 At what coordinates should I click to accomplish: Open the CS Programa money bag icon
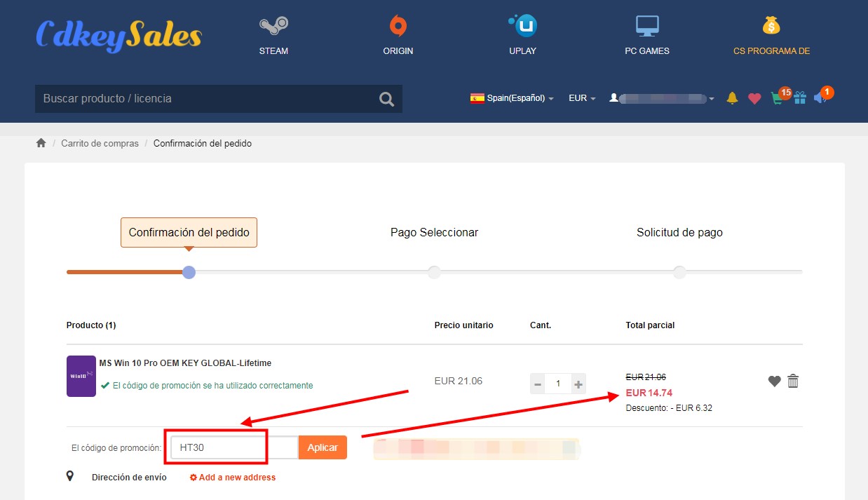click(x=771, y=26)
